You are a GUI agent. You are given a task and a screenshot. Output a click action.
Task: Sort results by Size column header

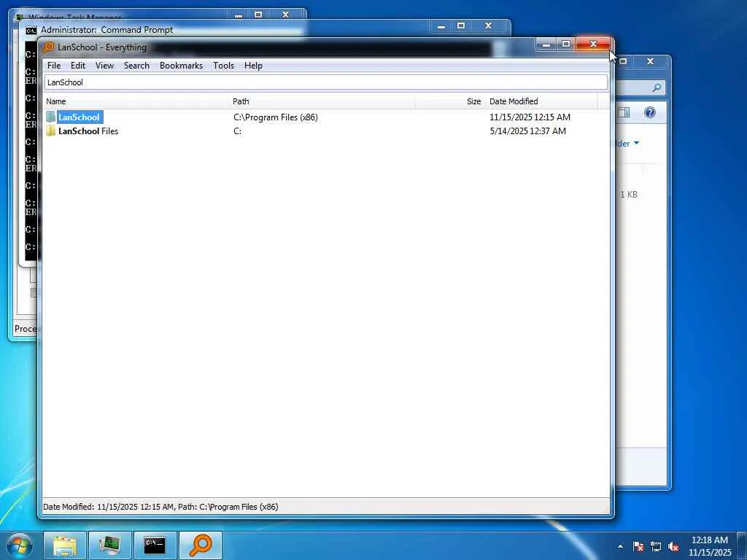coord(451,101)
